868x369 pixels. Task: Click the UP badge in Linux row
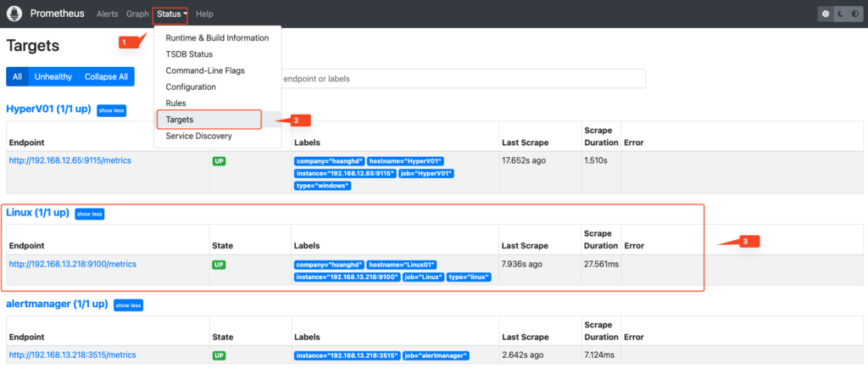pyautogui.click(x=219, y=265)
